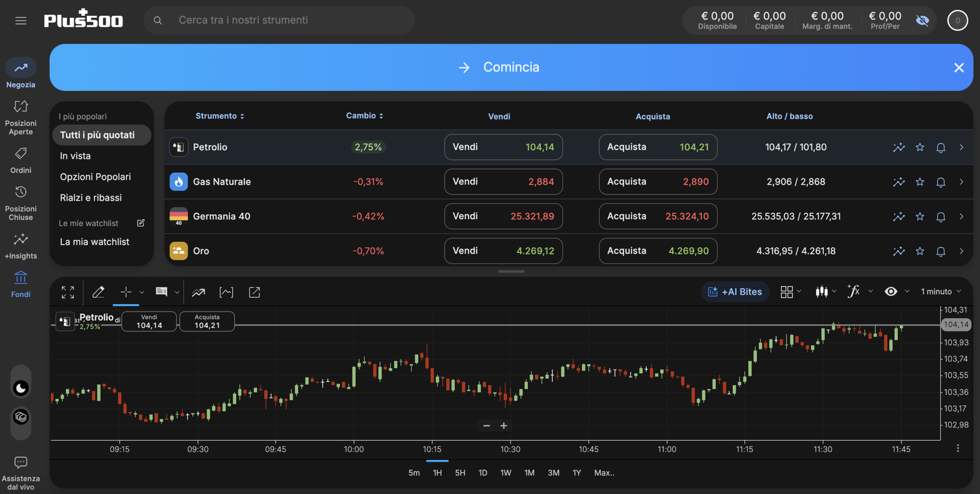Zoom out chart with minus button

coord(486,425)
